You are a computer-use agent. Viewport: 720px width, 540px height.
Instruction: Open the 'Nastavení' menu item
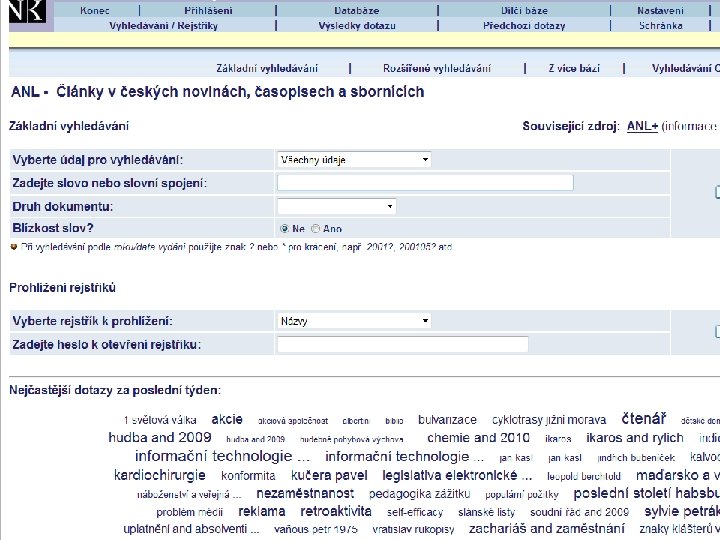(x=660, y=10)
